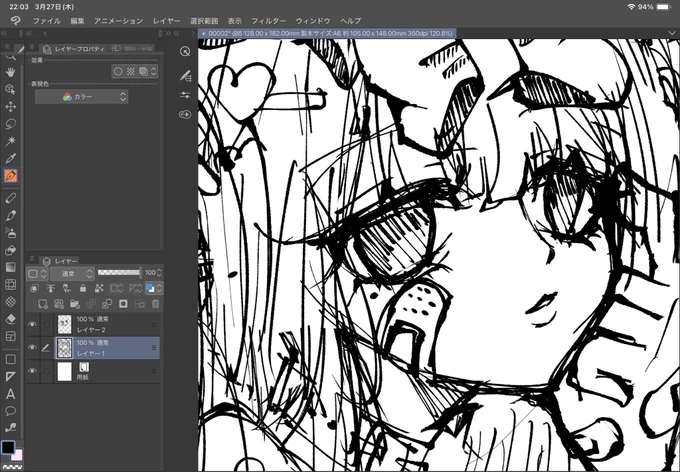Screen dimensions: 680x472
Task: Open the layer color change dropdown arrow
Action: [x=160, y=288]
